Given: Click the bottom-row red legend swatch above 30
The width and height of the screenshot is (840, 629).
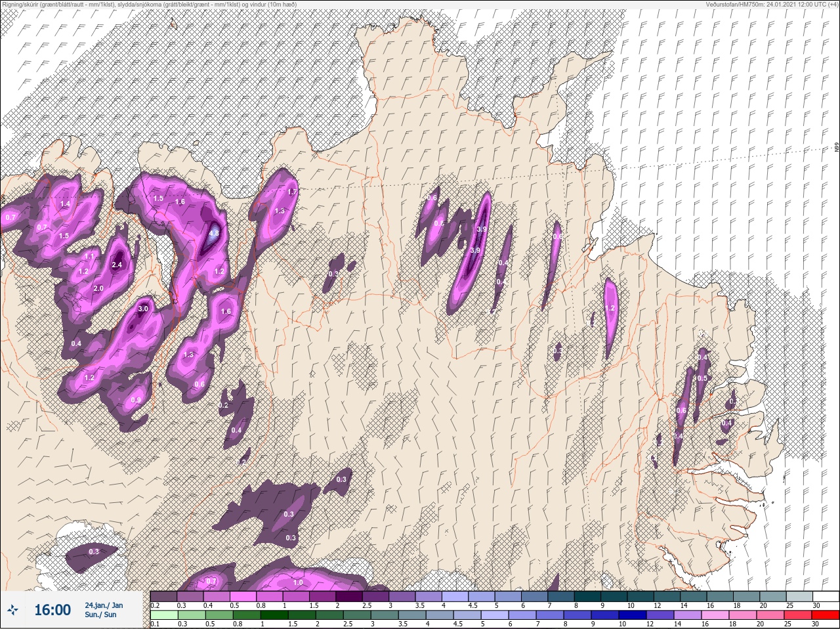Looking at the screenshot, I should coord(825,615).
